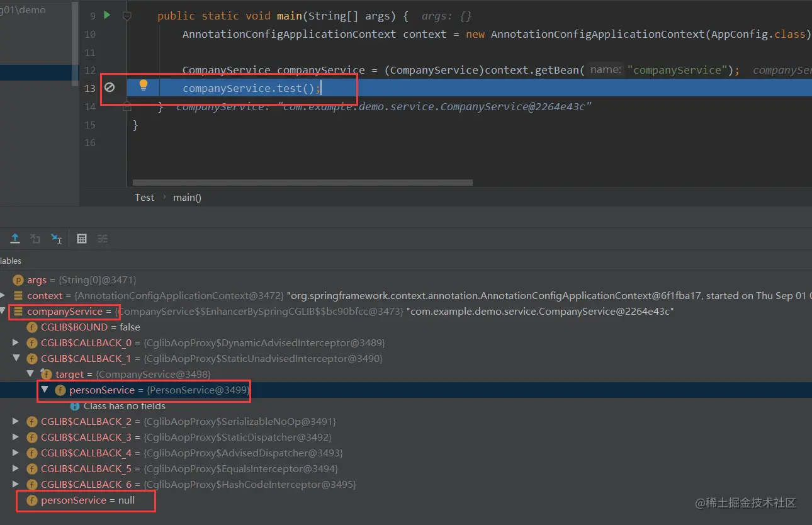Click the value '{String[0]@3471}' in Variables
Image resolution: width=812 pixels, height=525 pixels.
point(98,280)
